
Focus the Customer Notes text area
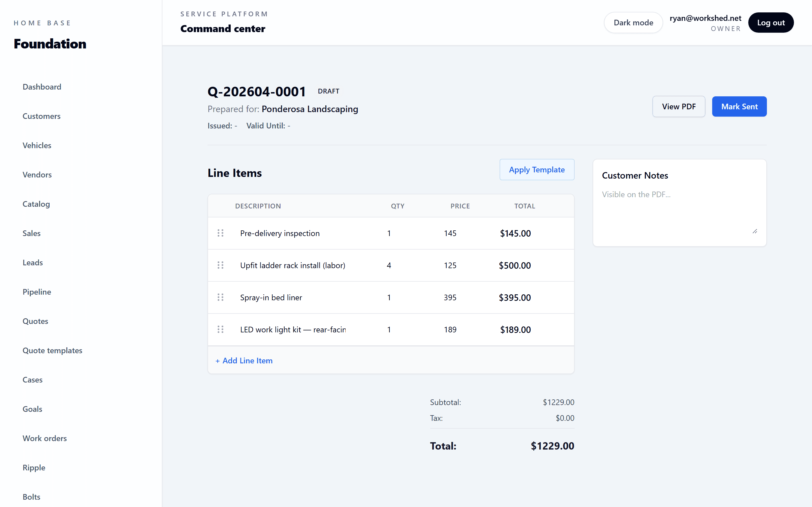click(x=679, y=211)
